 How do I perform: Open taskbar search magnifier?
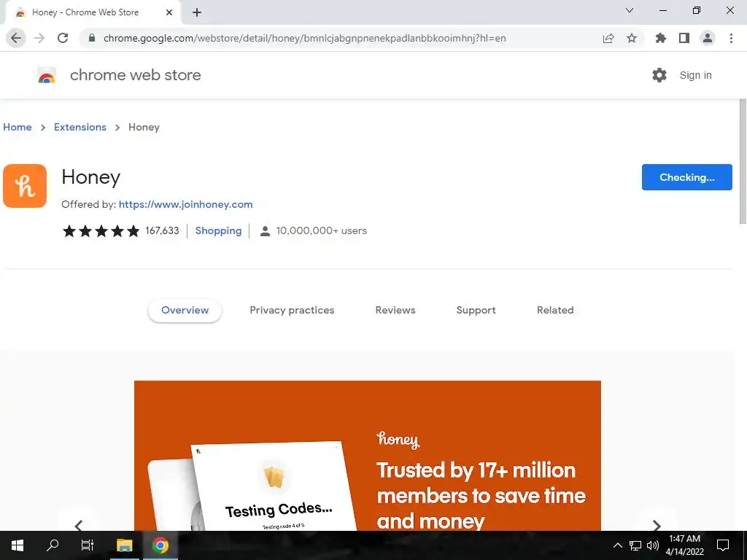(x=53, y=545)
